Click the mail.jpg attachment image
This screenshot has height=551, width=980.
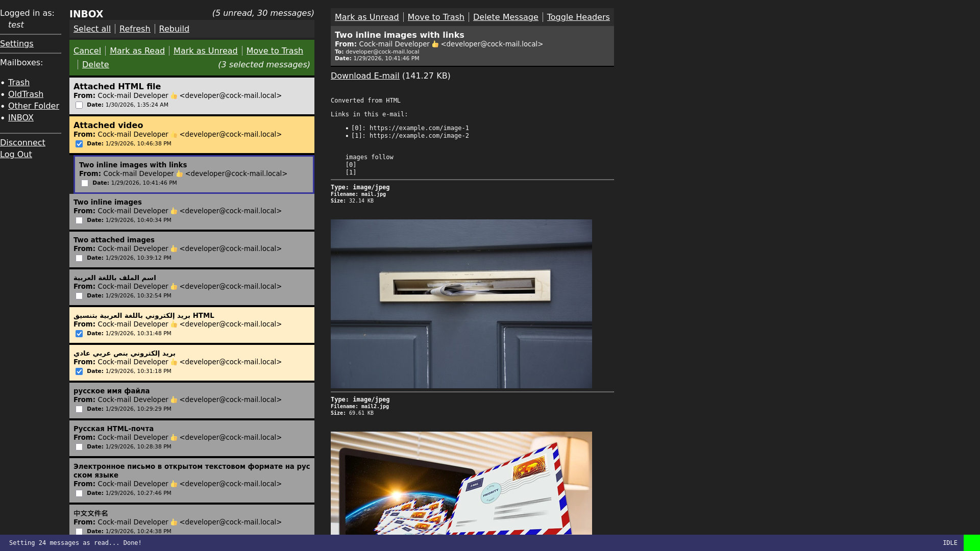coord(461,304)
